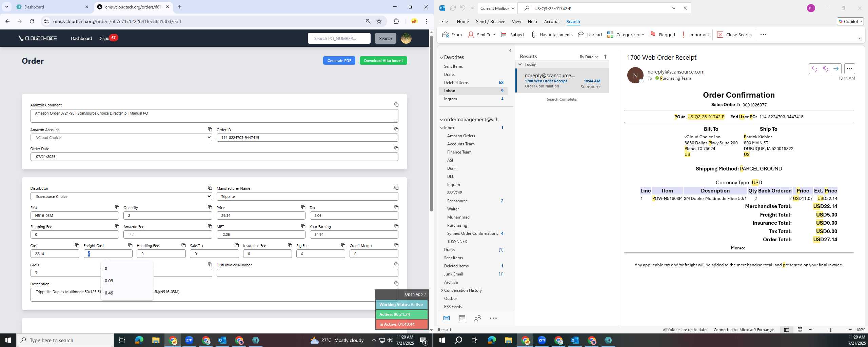Copy the Credit Memo value
The image size is (868, 347).
tap(396, 245)
